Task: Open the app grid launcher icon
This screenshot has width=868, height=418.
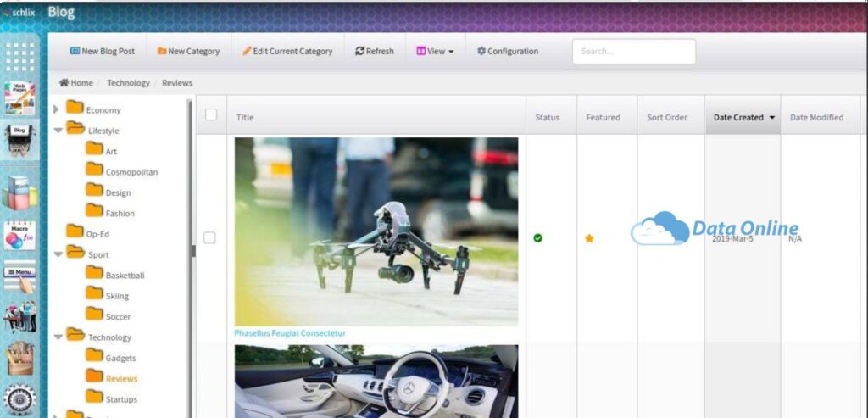Action: pyautogui.click(x=19, y=57)
